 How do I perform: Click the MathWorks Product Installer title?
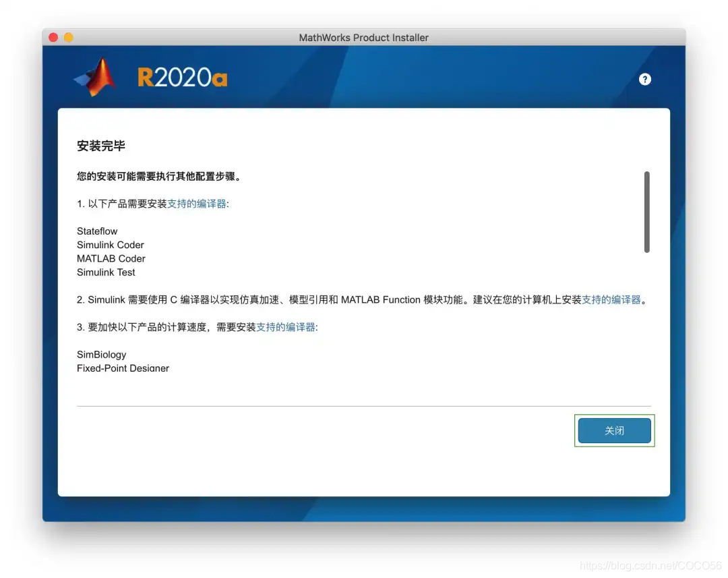(x=363, y=38)
